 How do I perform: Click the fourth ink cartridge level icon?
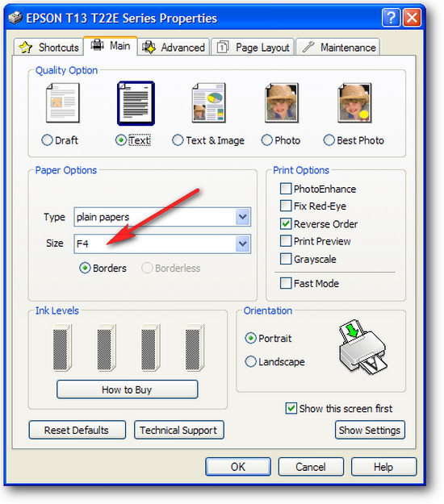(x=195, y=348)
